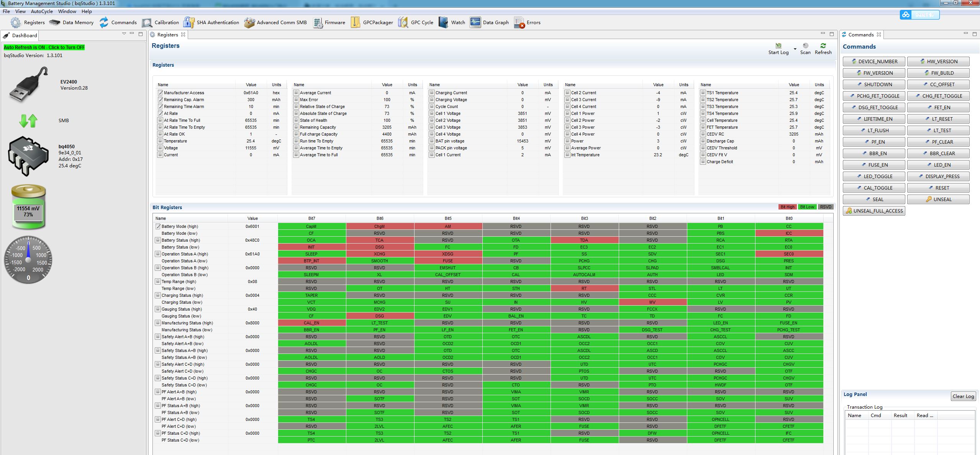This screenshot has height=455, width=980.
Task: Toggle the Battery Status lock checkbox
Action: click(x=157, y=240)
